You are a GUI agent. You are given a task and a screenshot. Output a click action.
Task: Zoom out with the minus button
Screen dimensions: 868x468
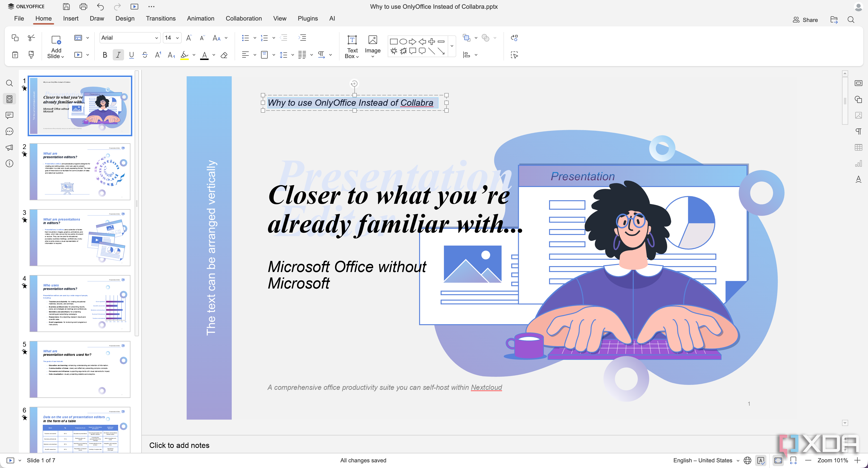(808, 460)
